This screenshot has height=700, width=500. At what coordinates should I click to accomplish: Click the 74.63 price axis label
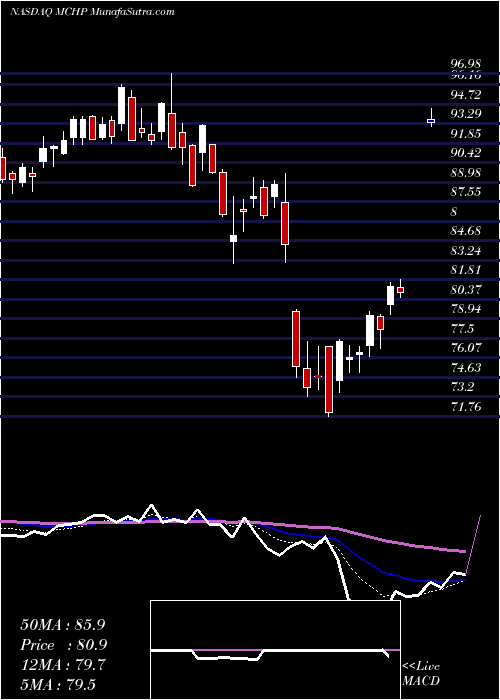(466, 367)
